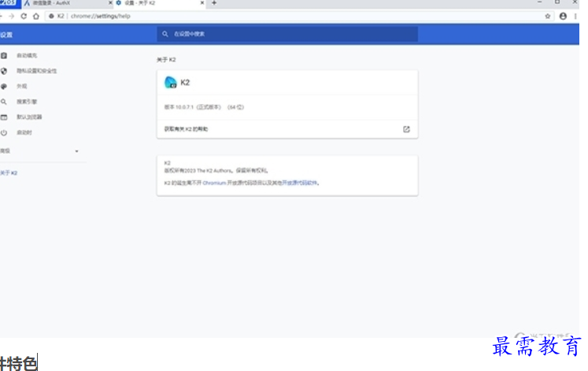Click the default browser window icon
This screenshot has width=588, height=371.
coord(4,117)
